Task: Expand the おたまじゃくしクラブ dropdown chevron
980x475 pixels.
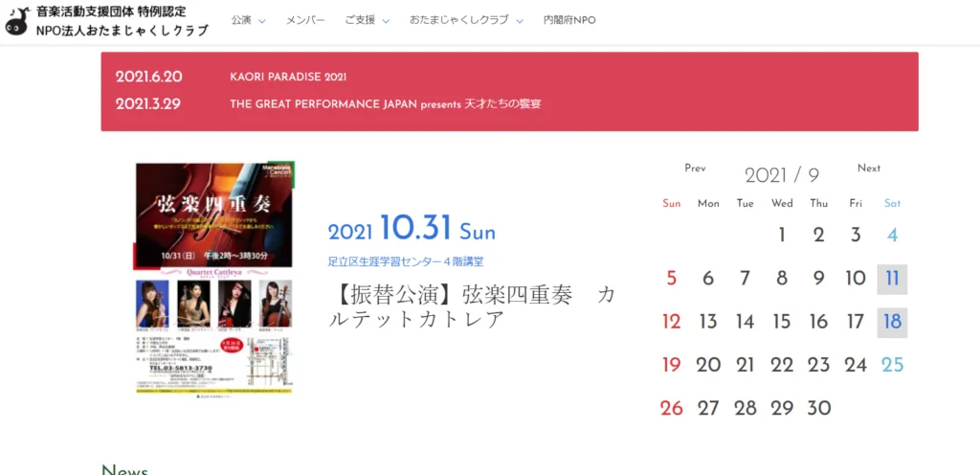Action: pyautogui.click(x=520, y=21)
